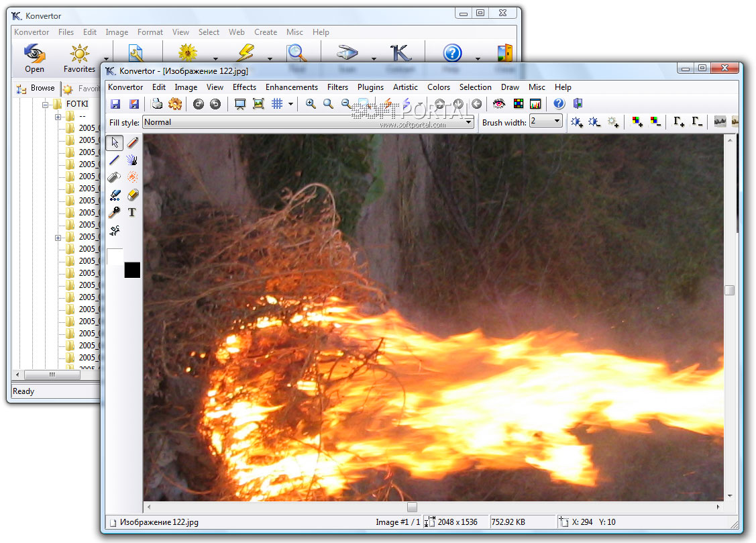Select the Text tool

pyautogui.click(x=132, y=212)
